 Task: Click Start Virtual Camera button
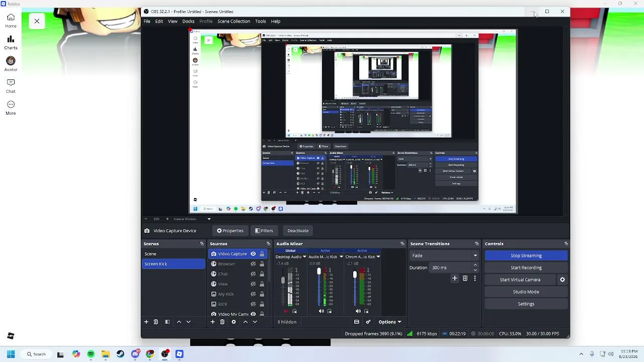coord(520,280)
